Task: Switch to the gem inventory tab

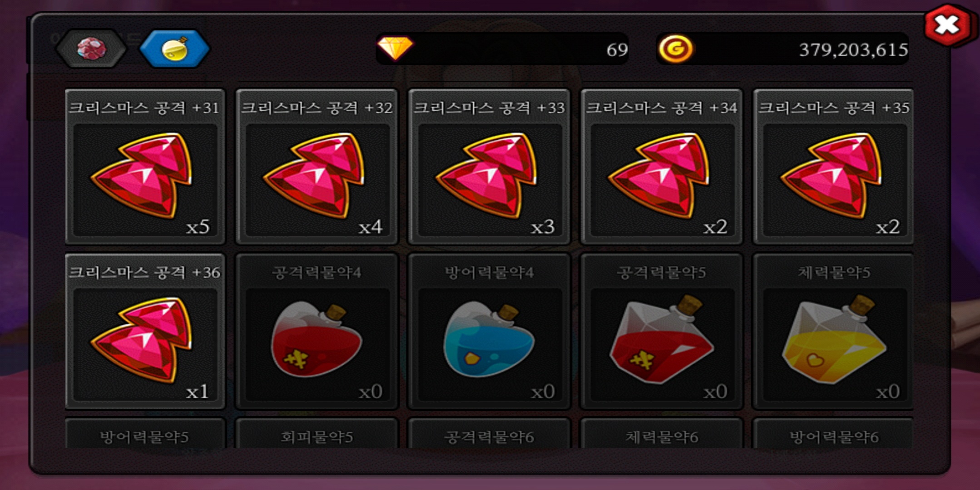Action: pyautogui.click(x=91, y=49)
